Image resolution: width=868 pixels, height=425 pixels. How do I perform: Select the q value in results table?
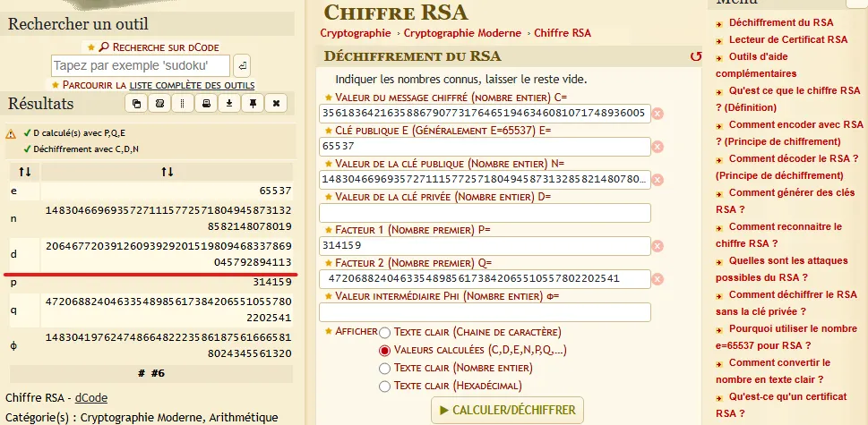click(x=168, y=310)
